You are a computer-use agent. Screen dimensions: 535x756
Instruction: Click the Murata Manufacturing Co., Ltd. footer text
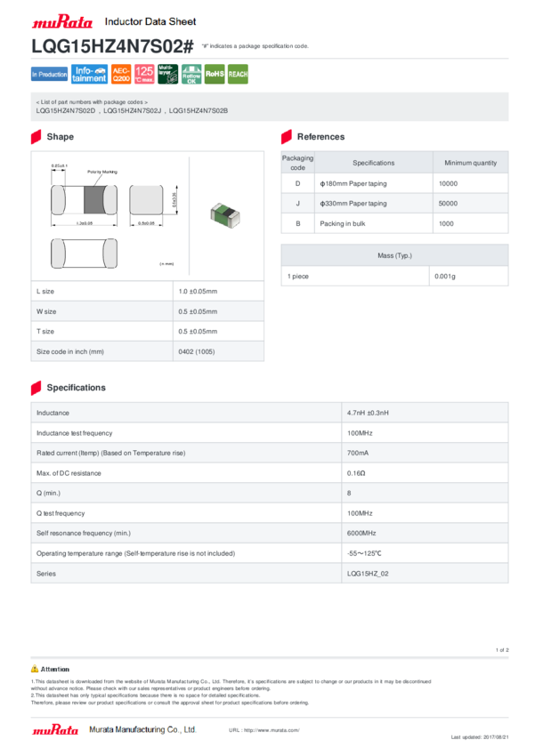click(142, 730)
